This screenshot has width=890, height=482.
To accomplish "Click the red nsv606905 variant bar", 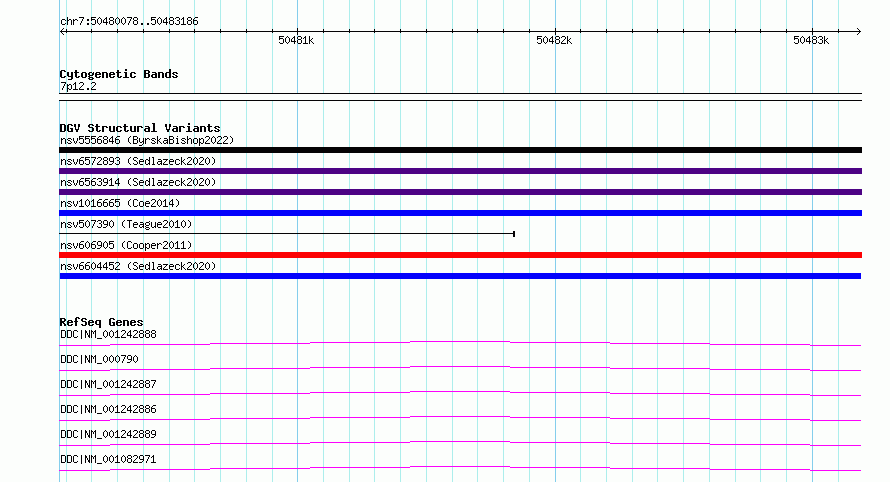I will click(460, 255).
